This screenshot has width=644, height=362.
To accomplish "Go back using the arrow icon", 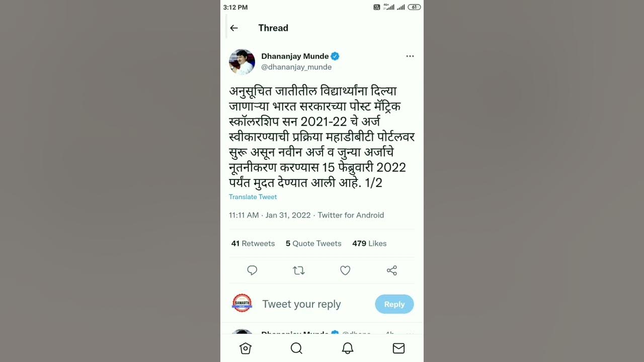I will pos(234,28).
